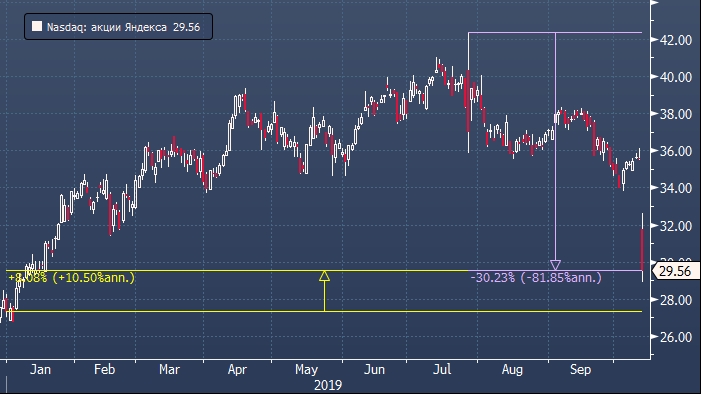The image size is (702, 395).
Task: Click the 26.00 price axis label
Action: click(675, 337)
